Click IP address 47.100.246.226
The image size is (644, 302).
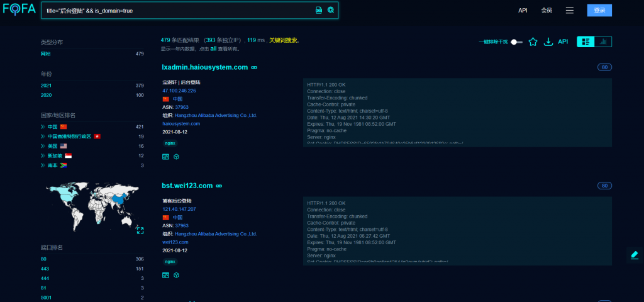[179, 91]
